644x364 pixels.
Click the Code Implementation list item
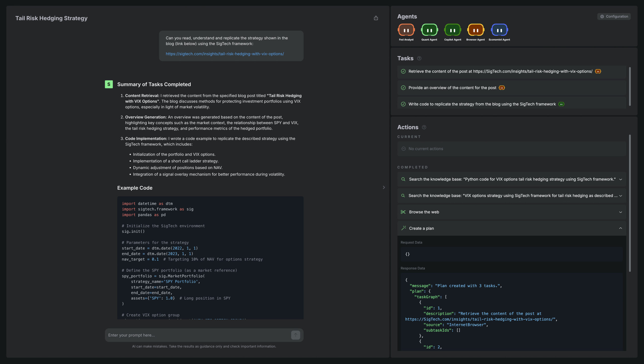[210, 141]
